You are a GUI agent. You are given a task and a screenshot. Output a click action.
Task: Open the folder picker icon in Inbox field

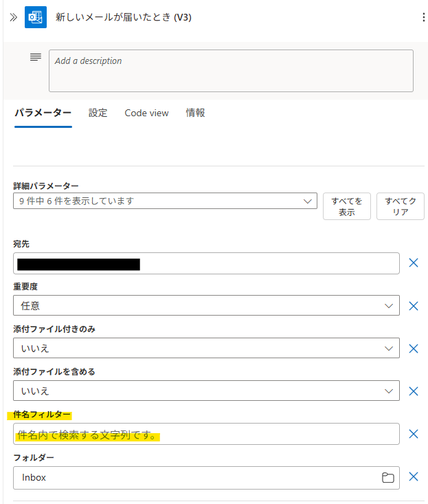[388, 478]
